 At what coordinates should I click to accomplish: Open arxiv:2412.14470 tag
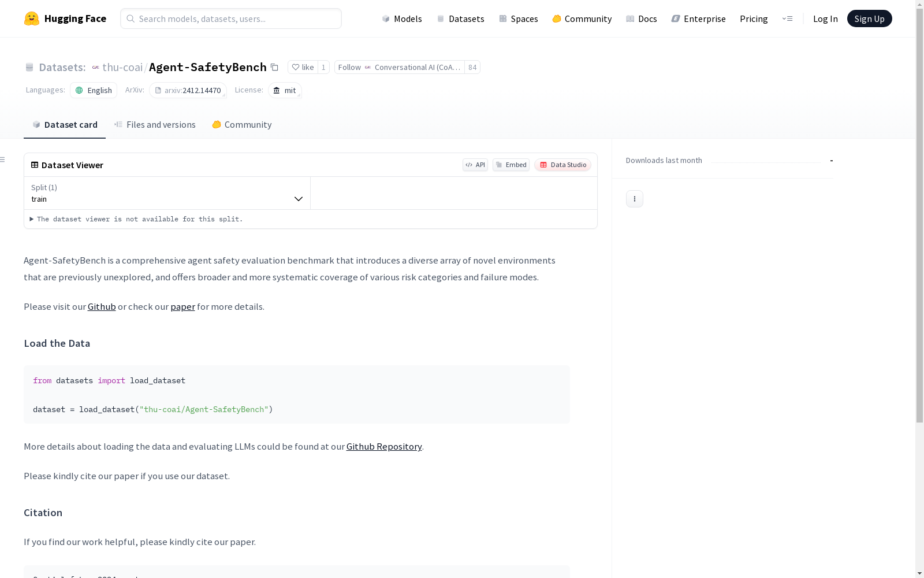click(188, 90)
